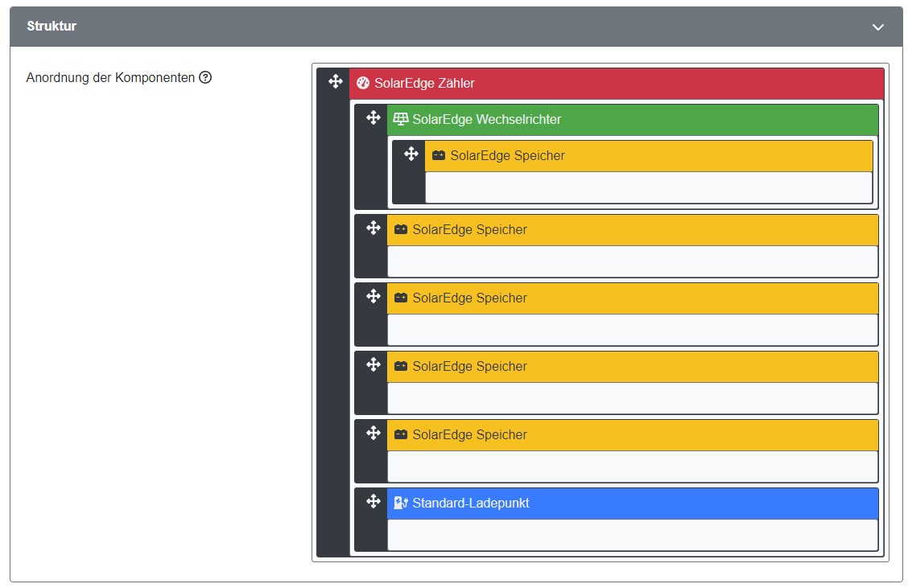Click battery icon of Speicher directly above Standard-Ladepunkt
908x588 pixels.
click(401, 434)
